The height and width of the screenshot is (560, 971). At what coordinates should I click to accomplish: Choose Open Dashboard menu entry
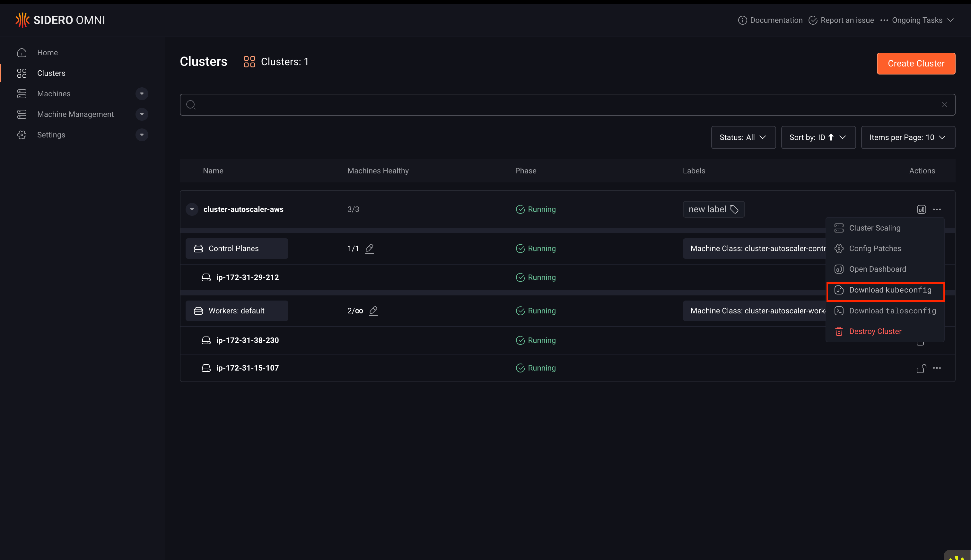coord(885,269)
